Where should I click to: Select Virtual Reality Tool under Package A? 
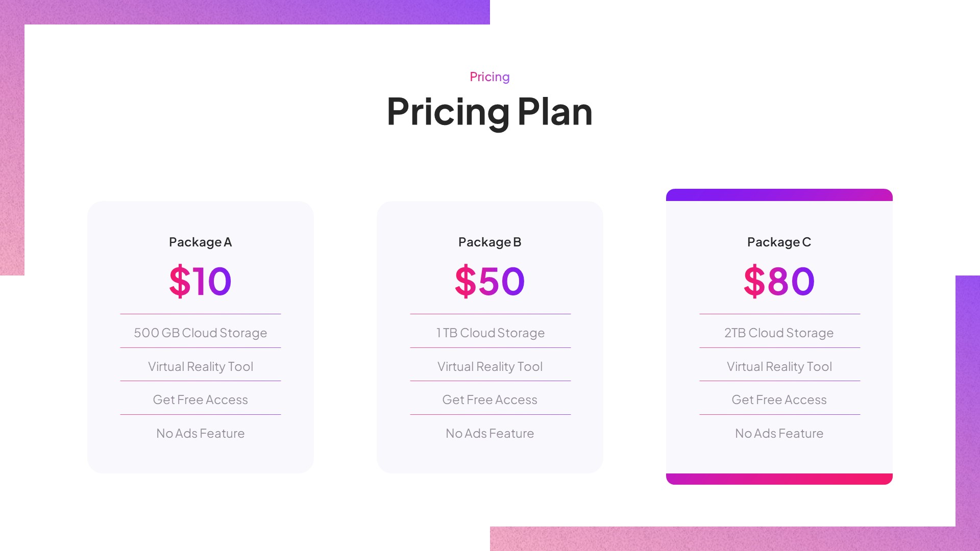coord(200,367)
